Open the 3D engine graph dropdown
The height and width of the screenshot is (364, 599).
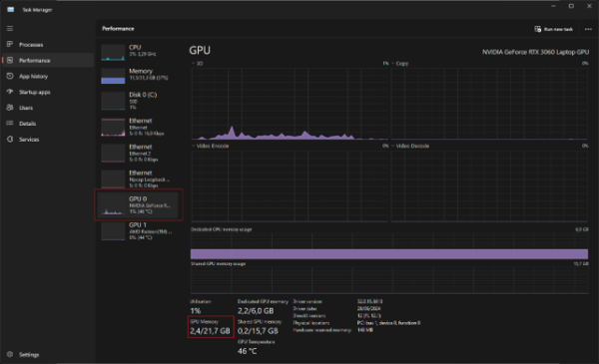click(x=194, y=64)
